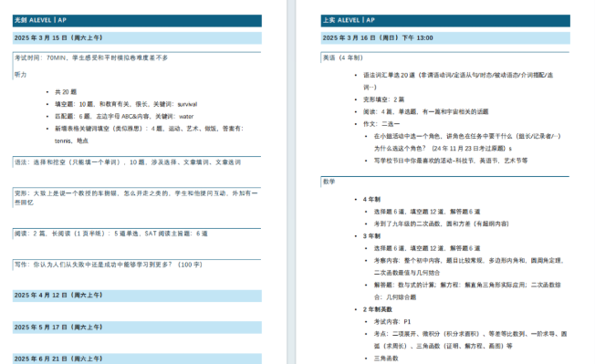Click the 2年制英数 bullet heading

click(x=378, y=310)
